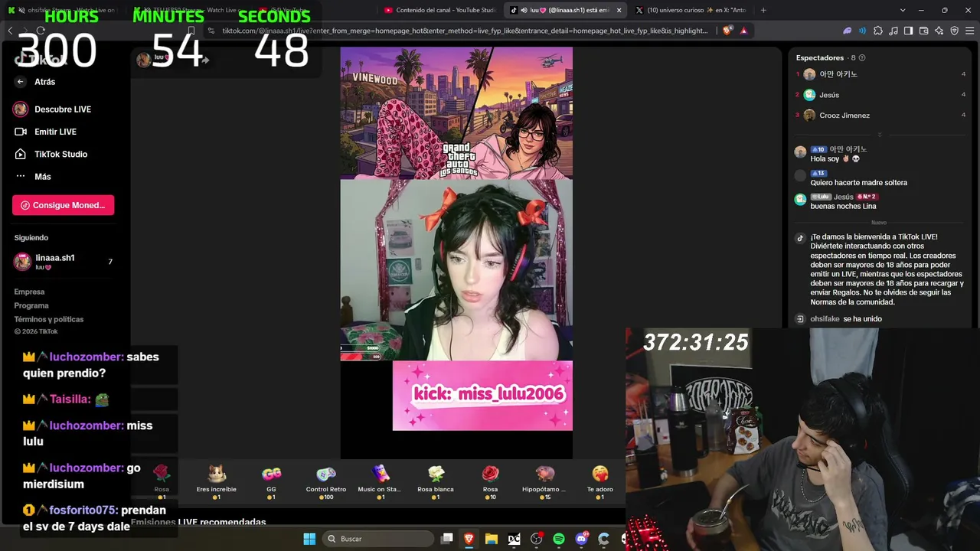Viewport: 980px width, 551px height.
Task: Send the 10-coin Rosa gift
Action: pyautogui.click(x=490, y=482)
